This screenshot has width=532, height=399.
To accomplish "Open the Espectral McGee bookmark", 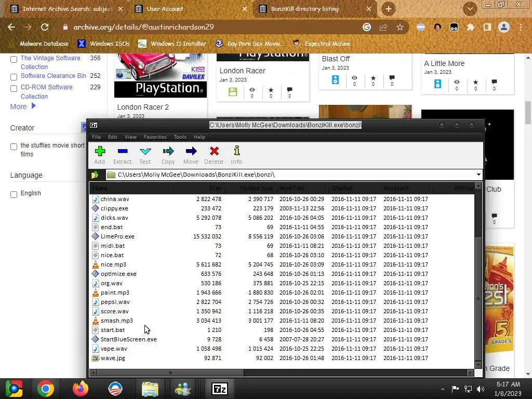I will coord(322,44).
